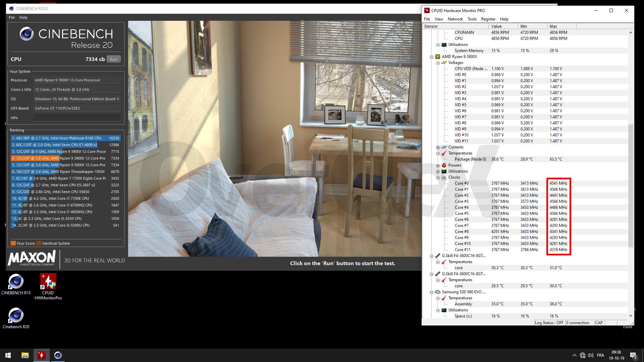Click the Currents icon in tree
This screenshot has width=644, height=362.
point(444,147)
